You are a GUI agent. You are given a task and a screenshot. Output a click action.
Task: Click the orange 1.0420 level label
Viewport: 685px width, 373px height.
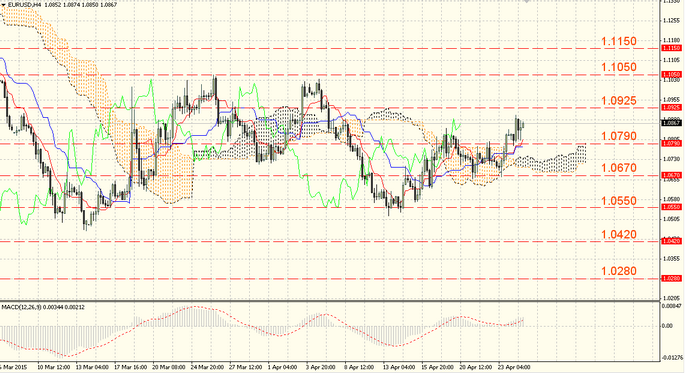click(x=619, y=235)
